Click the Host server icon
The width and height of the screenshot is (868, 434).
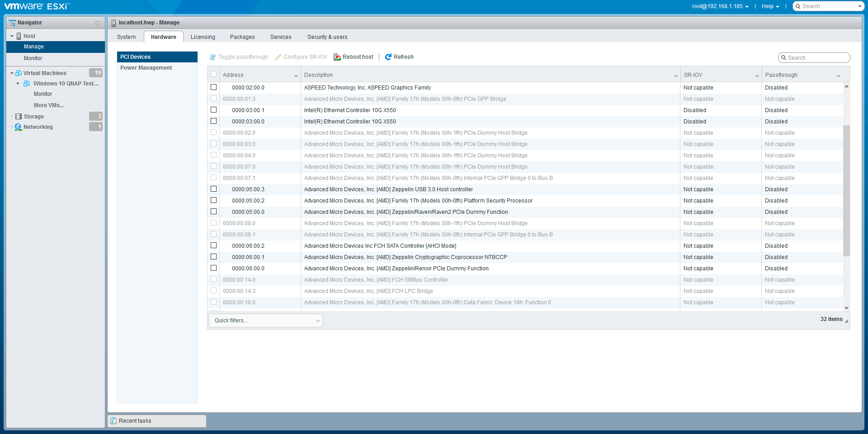click(x=19, y=36)
